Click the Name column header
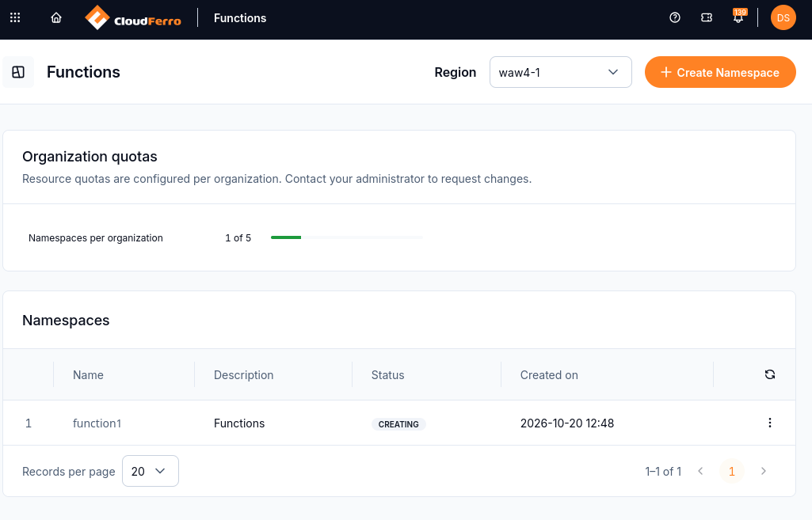 pos(88,375)
